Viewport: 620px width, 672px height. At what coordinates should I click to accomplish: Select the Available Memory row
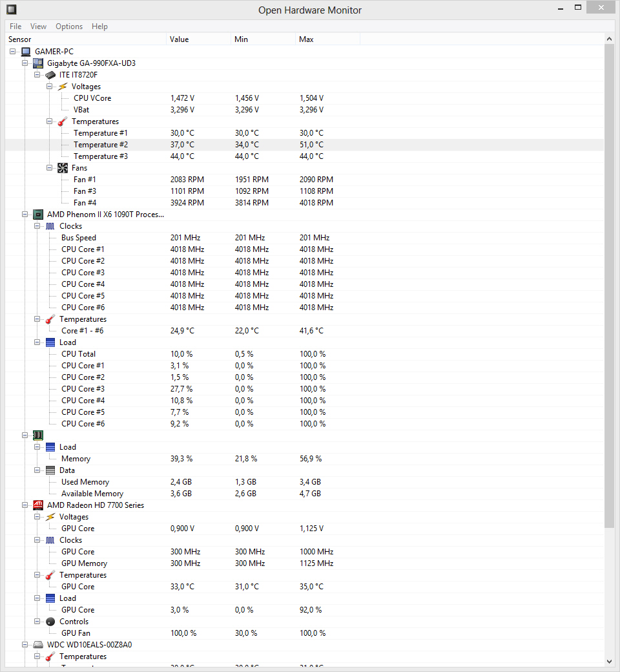(305, 493)
